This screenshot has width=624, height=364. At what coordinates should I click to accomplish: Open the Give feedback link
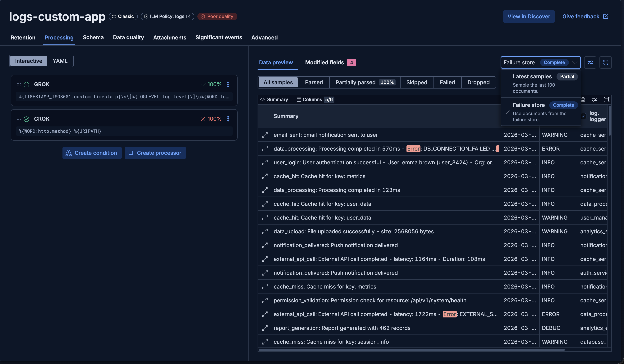click(585, 16)
